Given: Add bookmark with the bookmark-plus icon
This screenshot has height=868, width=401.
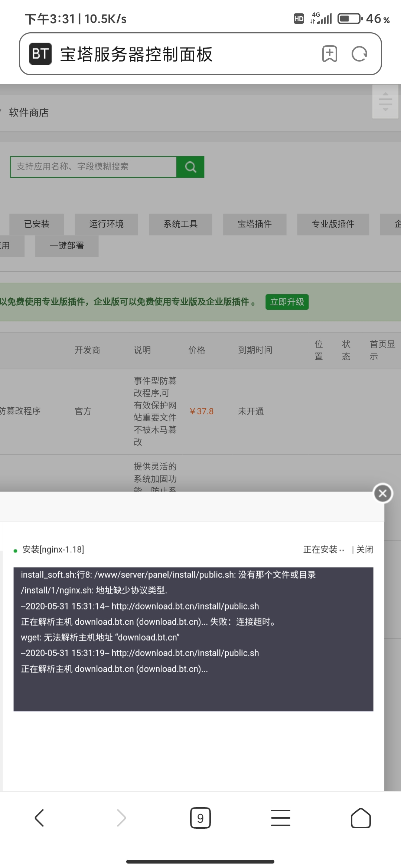Looking at the screenshot, I should click(x=329, y=54).
